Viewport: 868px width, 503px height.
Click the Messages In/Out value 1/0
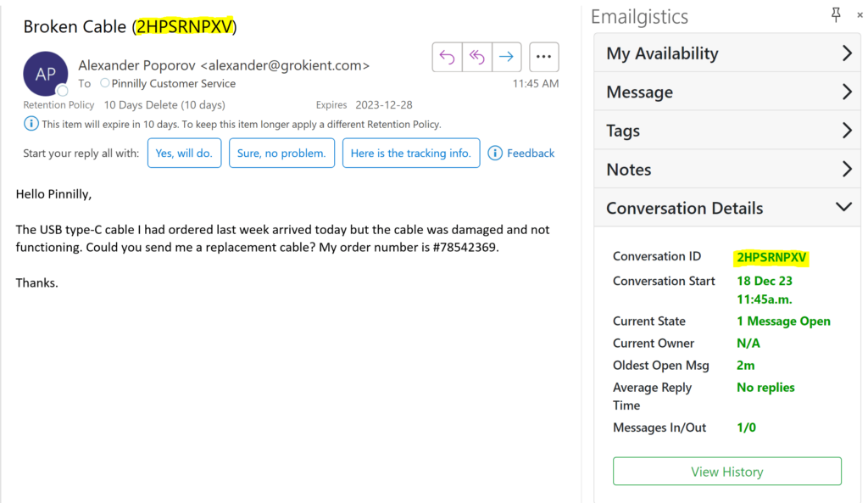(746, 428)
